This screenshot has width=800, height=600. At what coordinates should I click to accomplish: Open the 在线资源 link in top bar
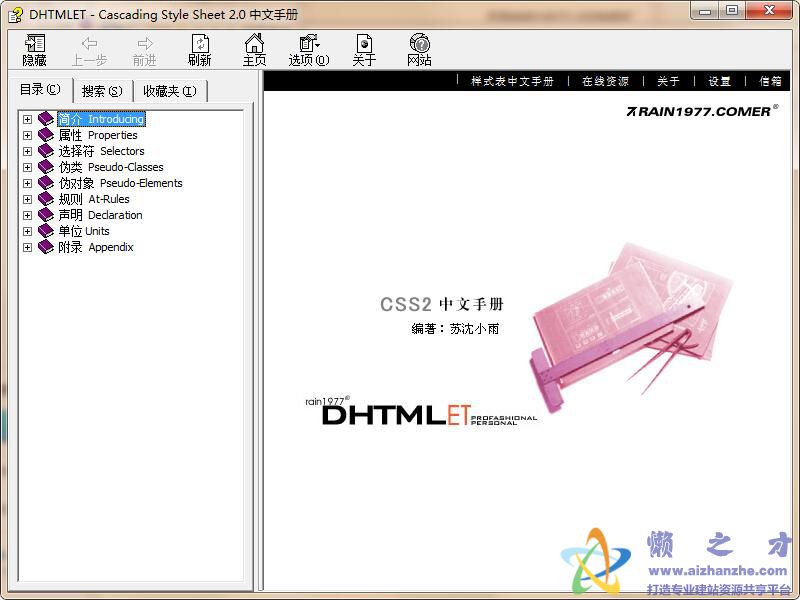605,82
